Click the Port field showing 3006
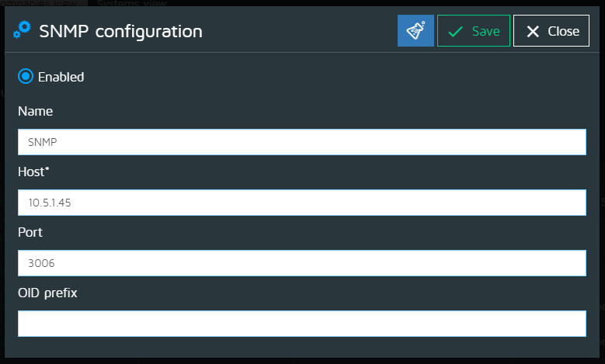 click(301, 263)
